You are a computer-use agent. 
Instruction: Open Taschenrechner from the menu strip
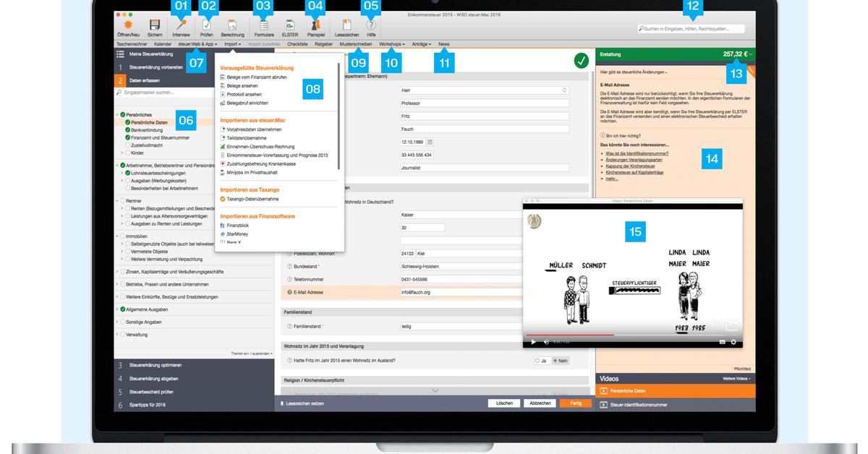point(132,44)
